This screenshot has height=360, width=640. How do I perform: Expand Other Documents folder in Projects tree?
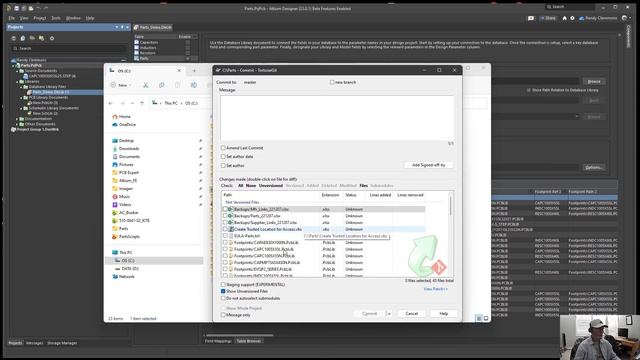[17, 124]
